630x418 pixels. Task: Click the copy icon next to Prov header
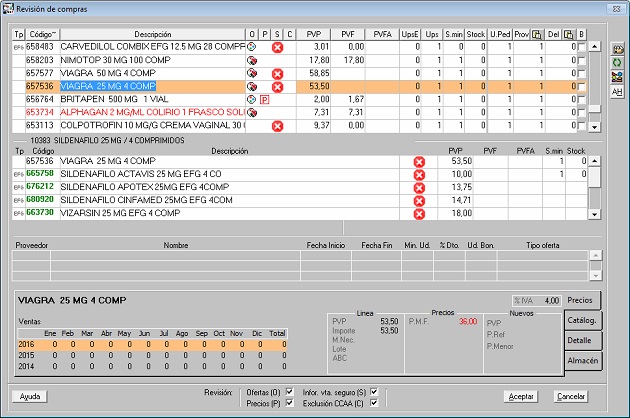[536, 35]
